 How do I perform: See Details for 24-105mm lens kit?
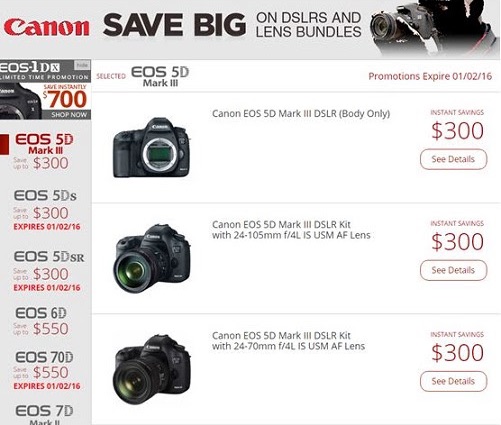tap(453, 270)
